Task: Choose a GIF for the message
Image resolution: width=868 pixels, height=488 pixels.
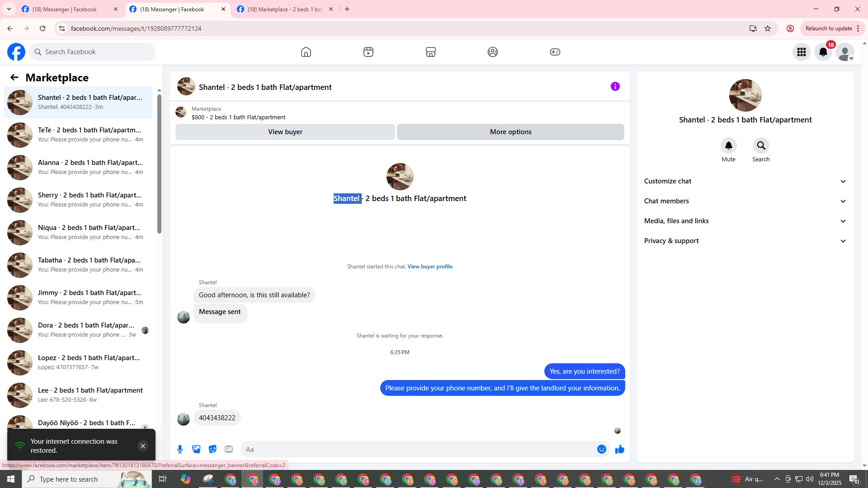Action: click(229, 449)
